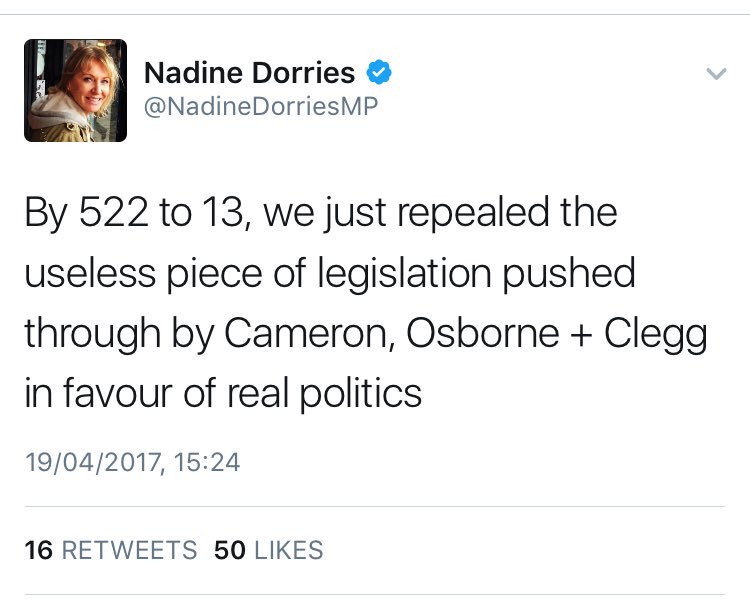This screenshot has height=601, width=750.
Task: Click the tweet line starting "By 522 to 13"
Action: 320,214
